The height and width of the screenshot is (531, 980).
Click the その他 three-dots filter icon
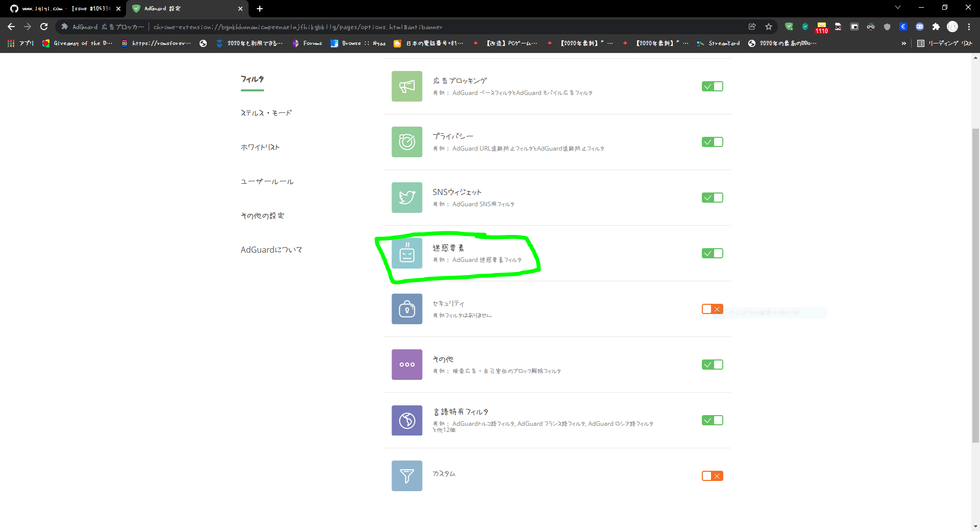pyautogui.click(x=407, y=365)
